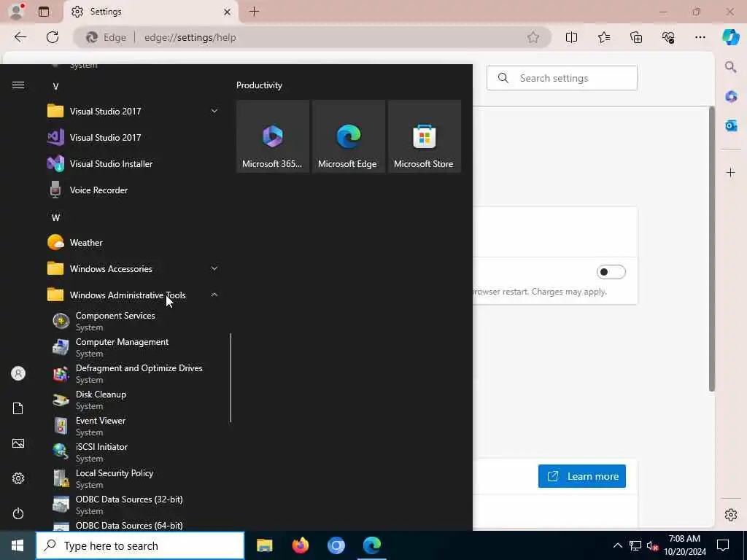This screenshot has width=747, height=560.
Task: Open Edge tab actions menu
Action: tap(44, 12)
